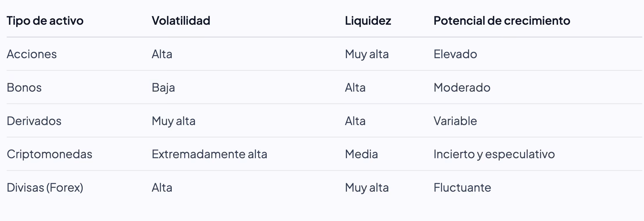Click 'Muy alta' liquidity cell for Acciones
Image resolution: width=644 pixels, height=221 pixels.
[367, 54]
